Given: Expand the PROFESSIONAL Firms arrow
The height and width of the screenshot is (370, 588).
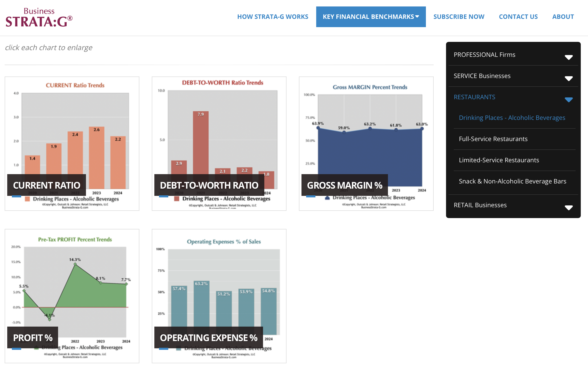Looking at the screenshot, I should tap(569, 57).
